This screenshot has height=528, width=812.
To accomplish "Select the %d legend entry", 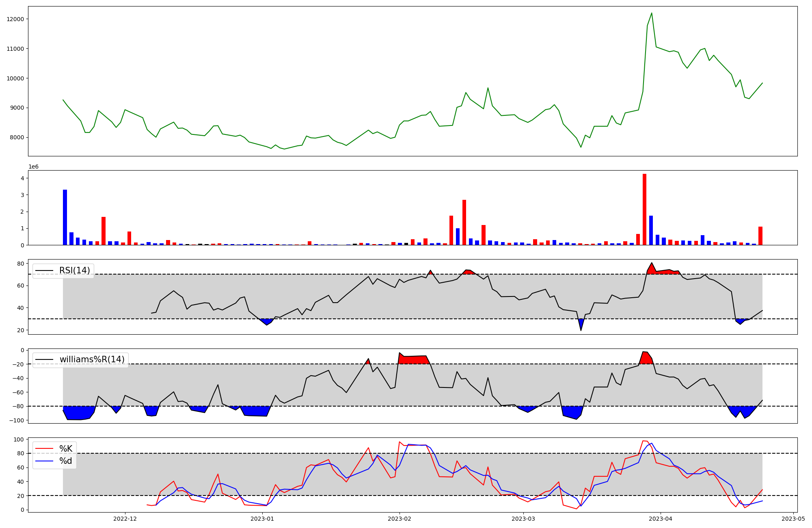I will 66,461.
